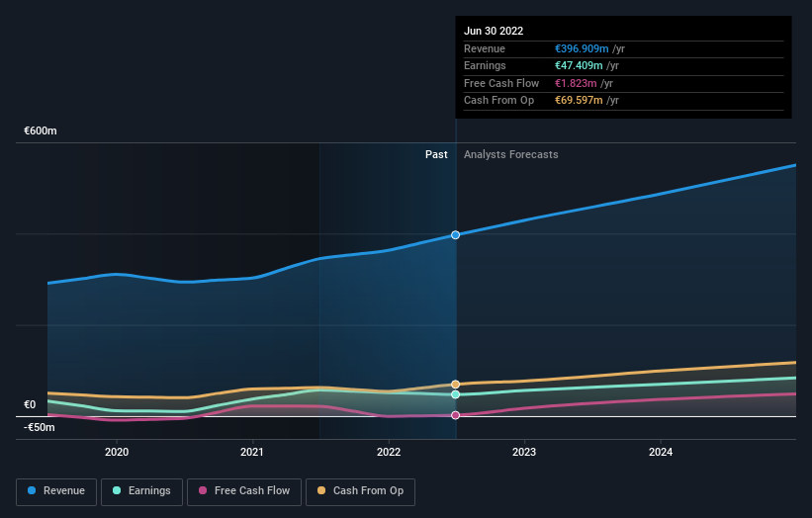Click the 2023 x-axis label

tap(524, 452)
